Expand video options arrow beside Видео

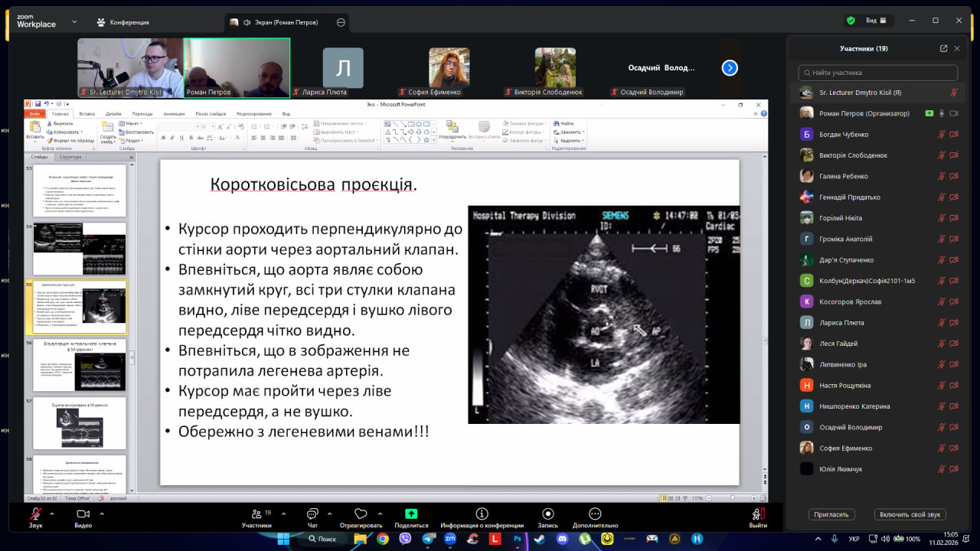[101, 514]
